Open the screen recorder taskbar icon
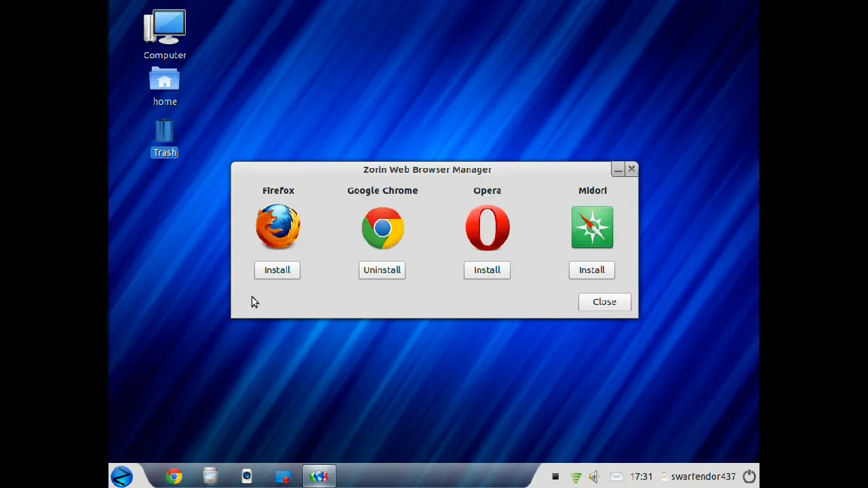This screenshot has width=868, height=488. point(283,476)
